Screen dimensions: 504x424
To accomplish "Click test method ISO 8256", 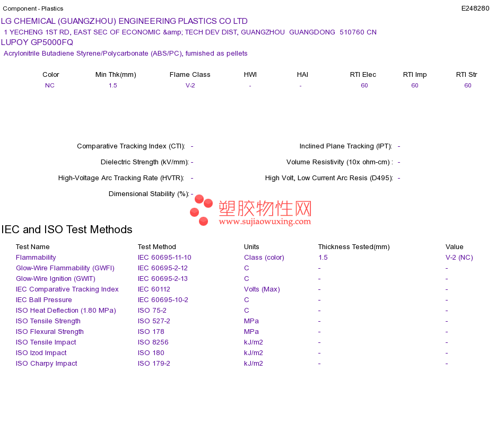I will [153, 342].
